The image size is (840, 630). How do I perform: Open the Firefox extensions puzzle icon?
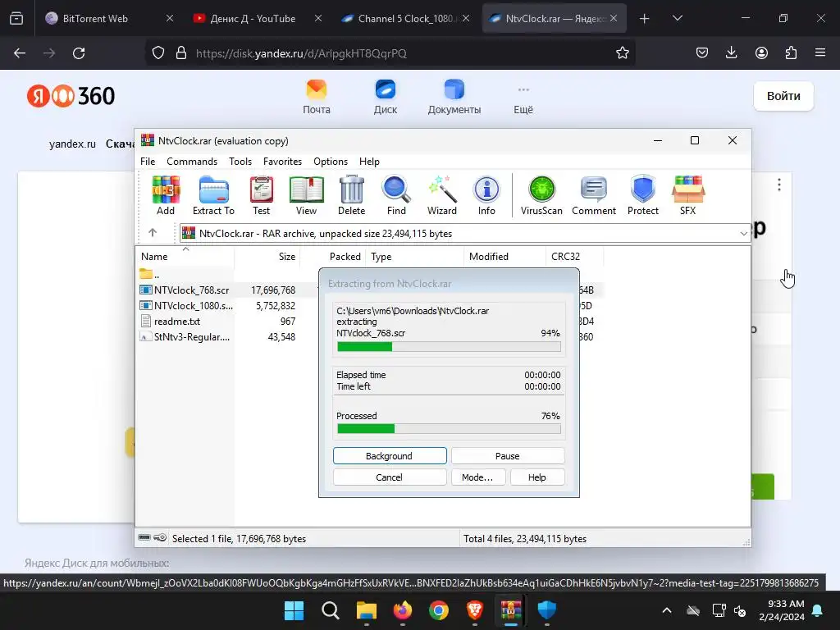click(x=791, y=52)
